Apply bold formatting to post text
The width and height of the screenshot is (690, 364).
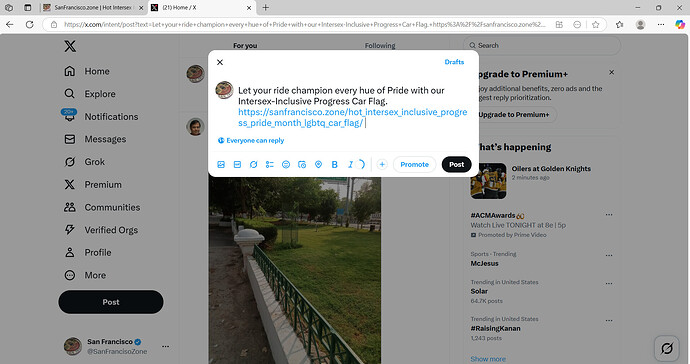click(334, 165)
